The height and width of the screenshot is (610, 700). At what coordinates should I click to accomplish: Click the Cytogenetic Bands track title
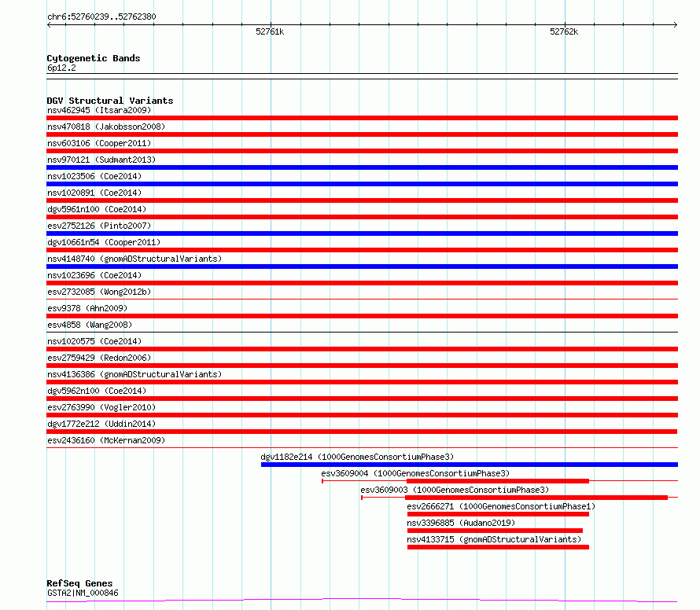[94, 58]
